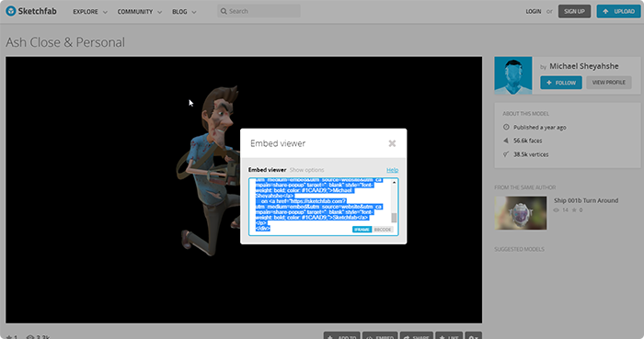This screenshot has width=644, height=339.
Task: Click Show options in Embed viewer
Action: (306, 170)
